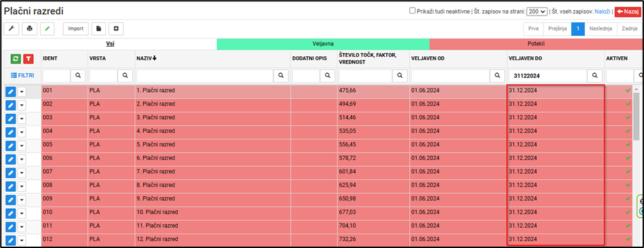Click search icon in ŠTEVILO TOČK filter
This screenshot has height=248, width=644.
[x=400, y=75]
